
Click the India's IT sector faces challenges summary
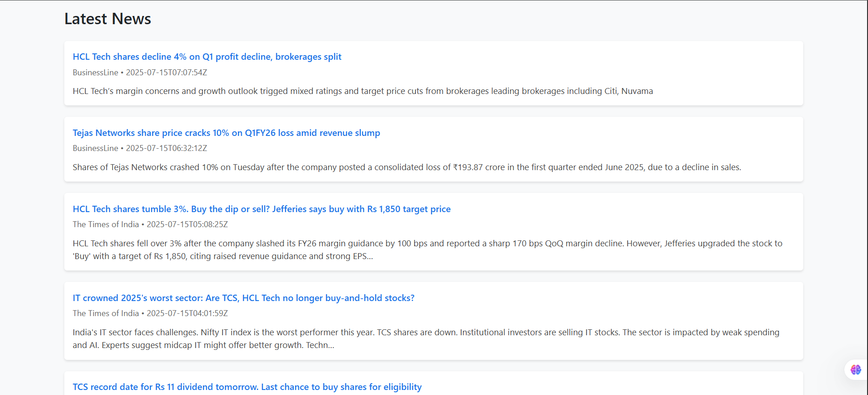pos(426,339)
